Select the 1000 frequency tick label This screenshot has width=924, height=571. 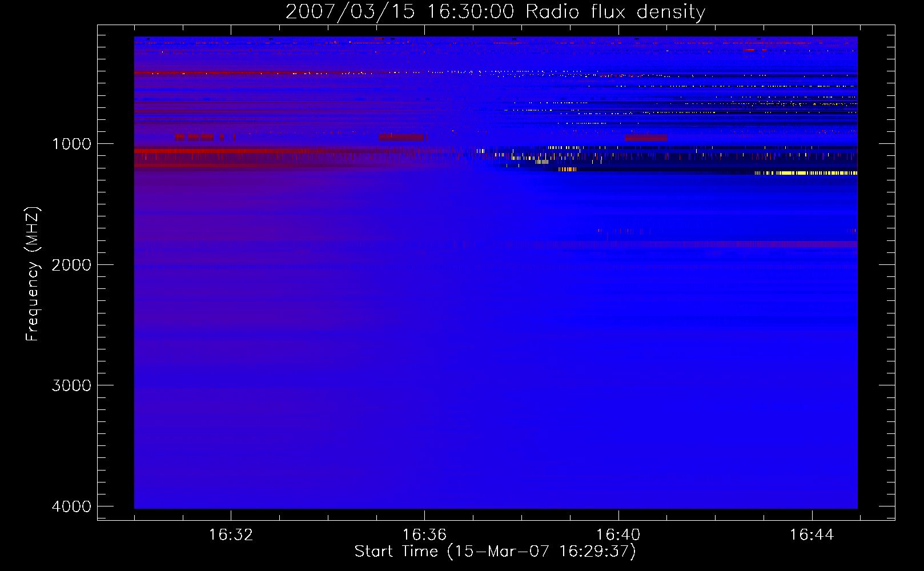71,144
